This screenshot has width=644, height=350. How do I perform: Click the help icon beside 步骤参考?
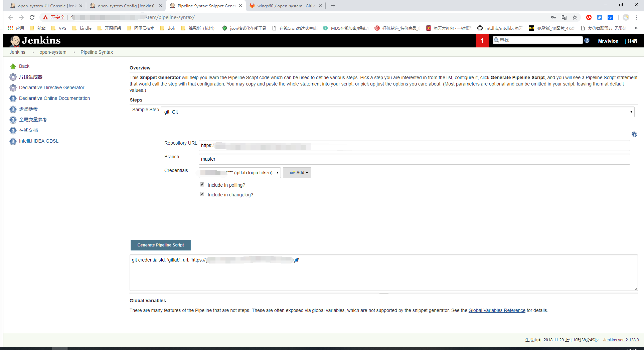pyautogui.click(x=13, y=109)
